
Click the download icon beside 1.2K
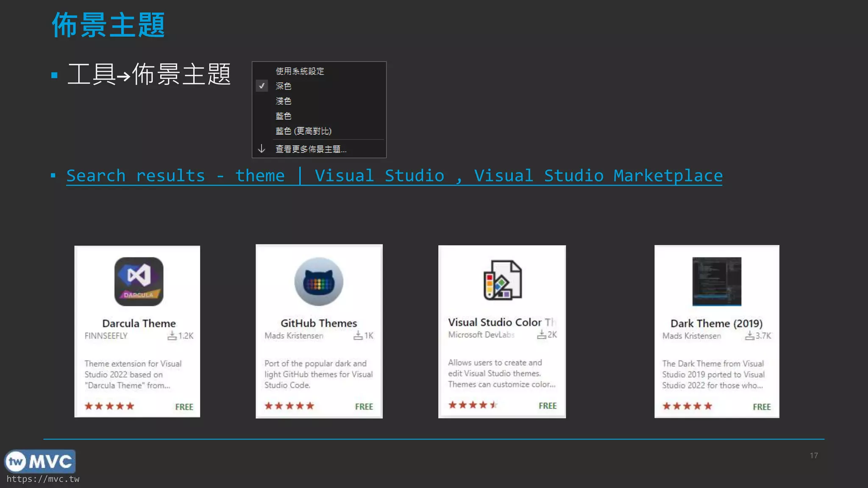[x=172, y=335]
